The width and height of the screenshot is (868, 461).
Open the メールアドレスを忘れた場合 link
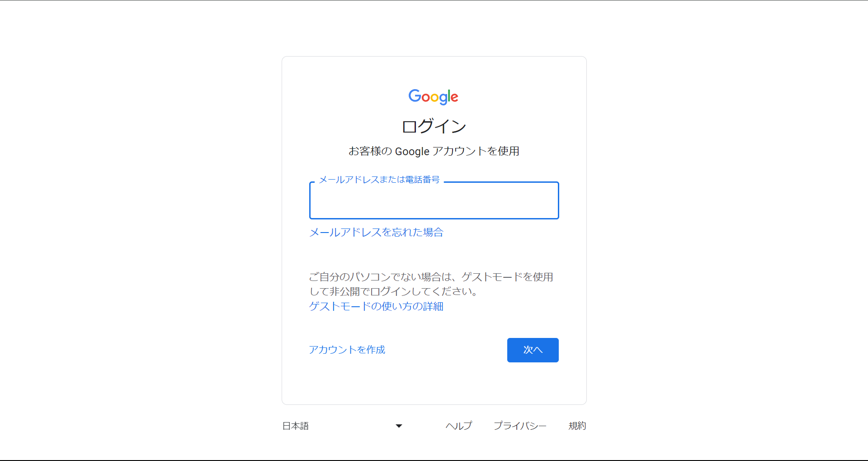point(376,233)
